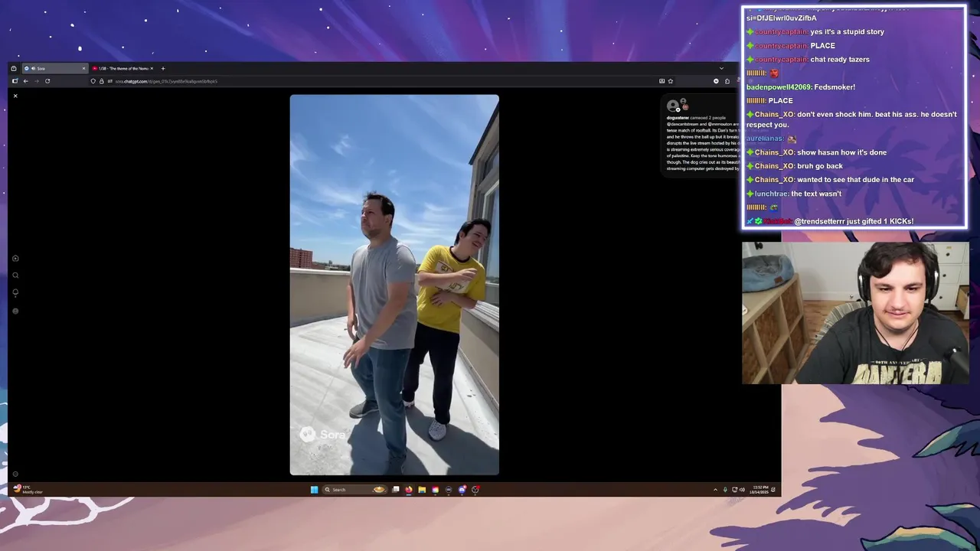
Task: Open the taskbar clock and date
Action: tap(760, 490)
